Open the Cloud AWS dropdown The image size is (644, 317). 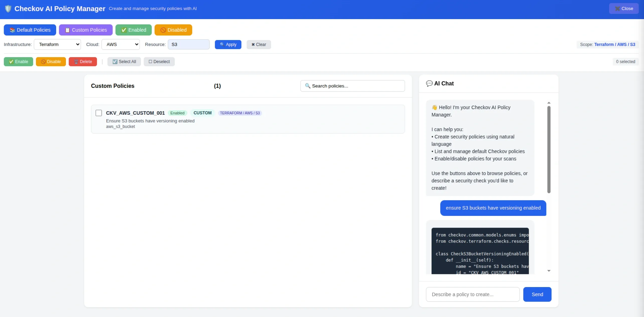(x=120, y=44)
